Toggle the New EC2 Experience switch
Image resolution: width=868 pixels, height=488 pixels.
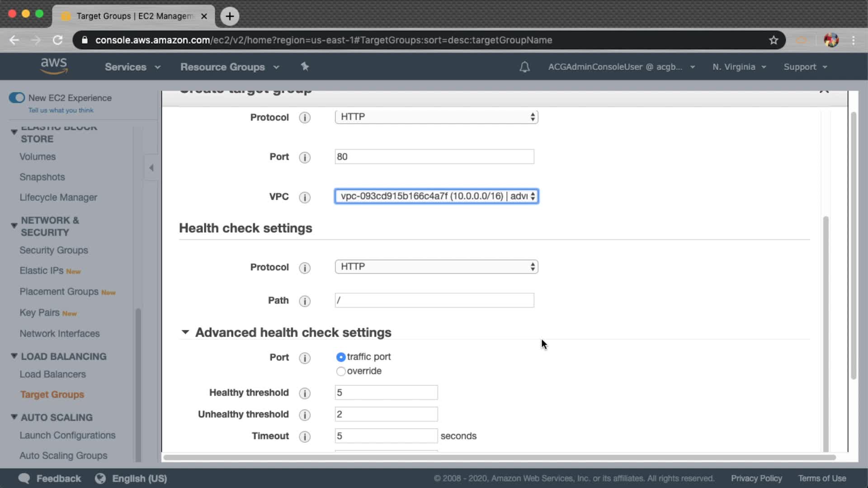coord(17,98)
